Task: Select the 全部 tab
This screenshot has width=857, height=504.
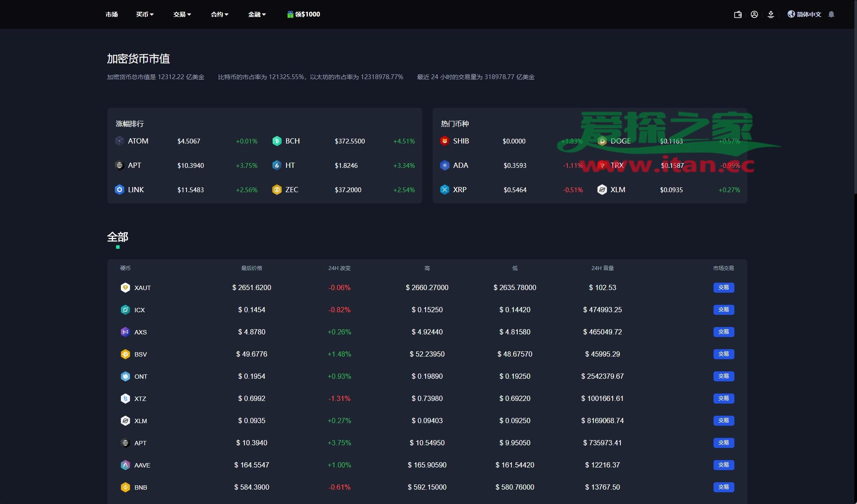Action: 117,237
